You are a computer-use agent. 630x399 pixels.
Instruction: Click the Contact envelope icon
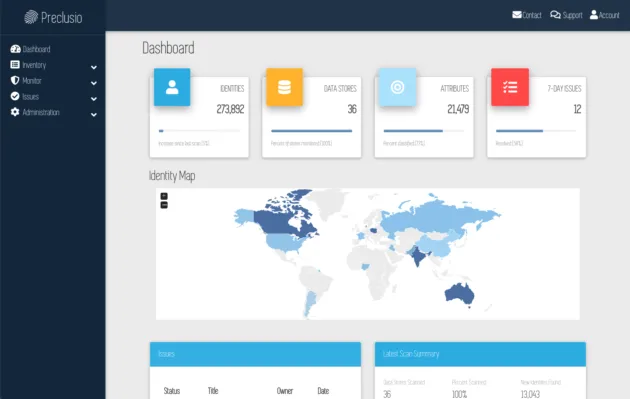517,15
